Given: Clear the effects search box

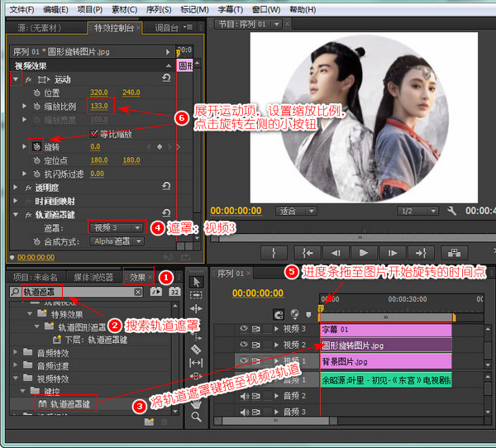Looking at the screenshot, I should pyautogui.click(x=138, y=292).
